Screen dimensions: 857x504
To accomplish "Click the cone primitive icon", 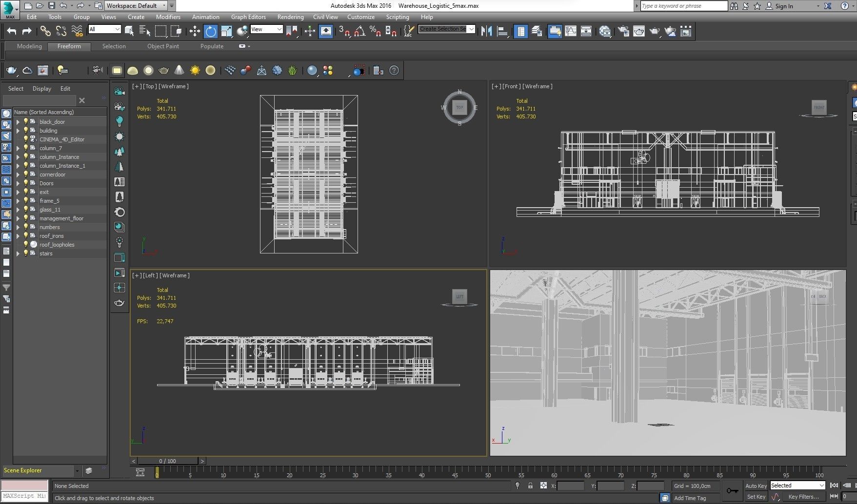I will tap(179, 71).
